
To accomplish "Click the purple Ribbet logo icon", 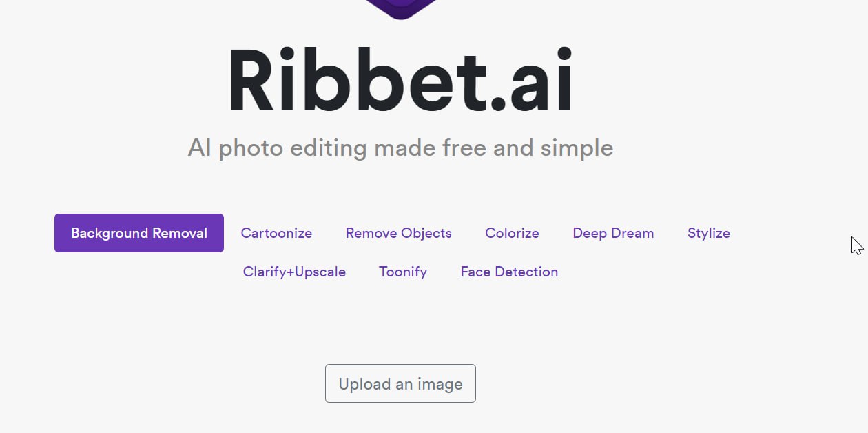I will point(401,8).
